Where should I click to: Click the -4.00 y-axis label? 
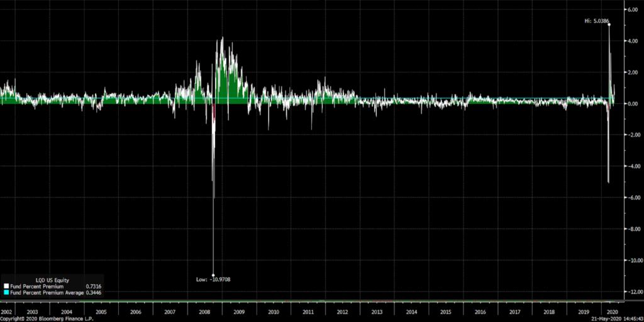point(631,166)
